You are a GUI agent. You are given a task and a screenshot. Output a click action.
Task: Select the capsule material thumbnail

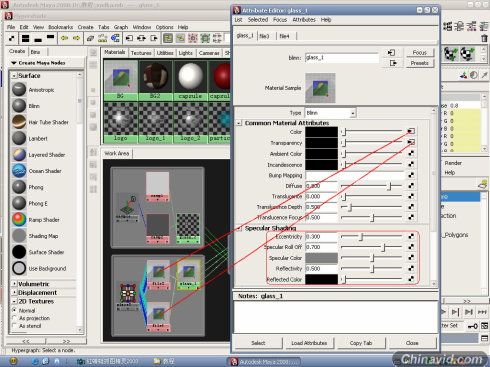[190, 80]
